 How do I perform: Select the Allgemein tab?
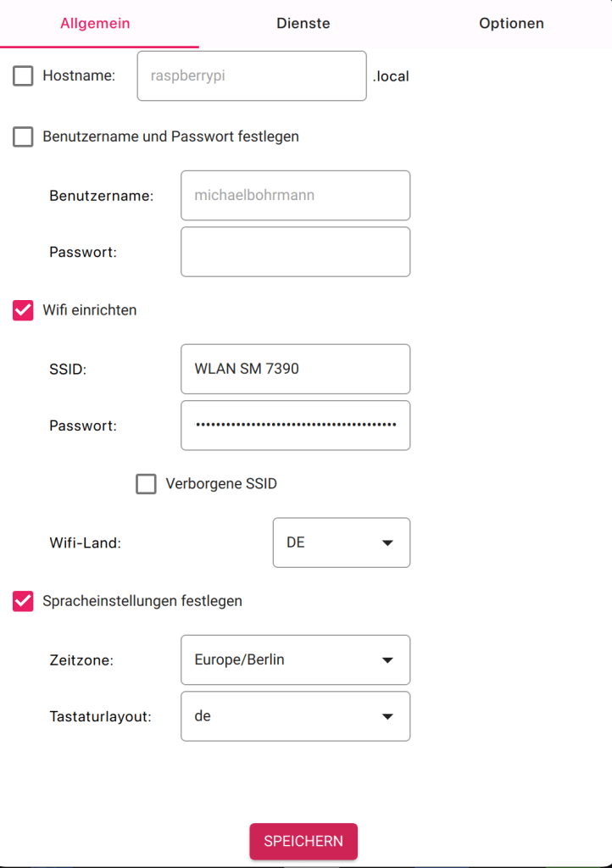95,23
